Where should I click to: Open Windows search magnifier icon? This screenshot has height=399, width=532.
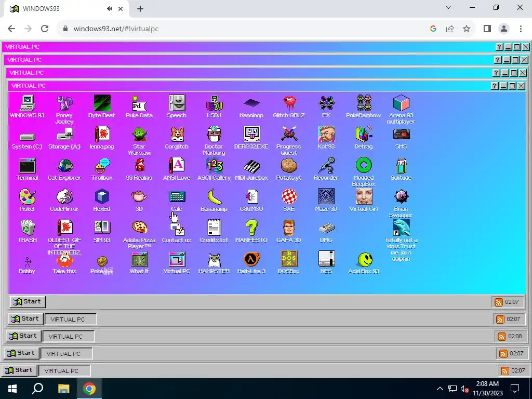coord(37,389)
